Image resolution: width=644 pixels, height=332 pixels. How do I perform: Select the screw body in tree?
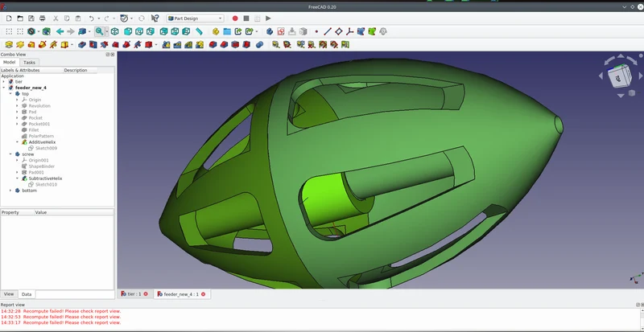(28, 154)
